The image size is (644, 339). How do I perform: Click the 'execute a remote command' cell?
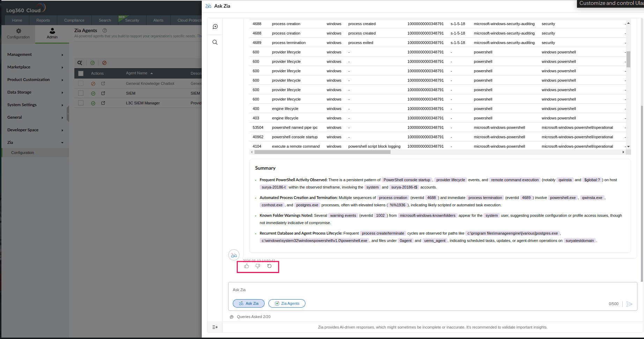point(296,146)
